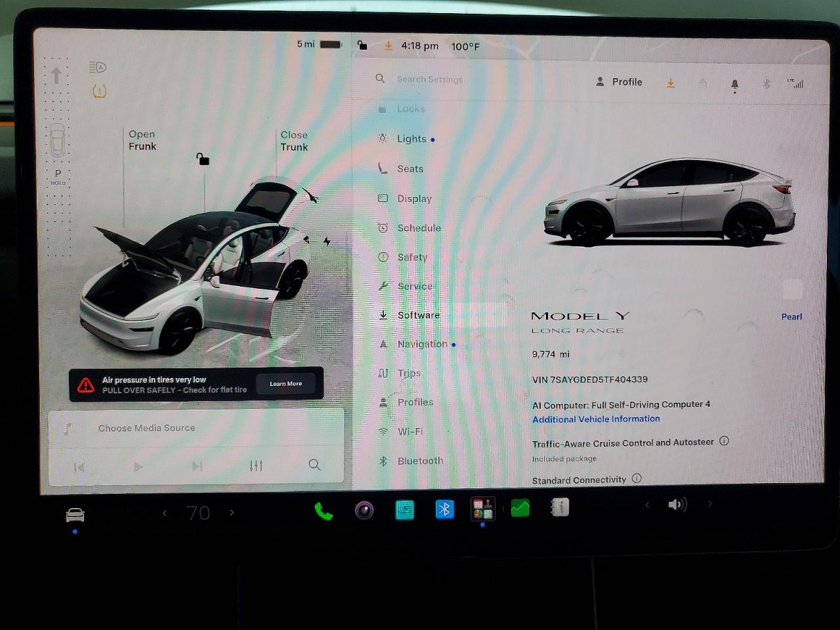
Task: Mute audio with the speaker icon
Action: [x=678, y=505]
